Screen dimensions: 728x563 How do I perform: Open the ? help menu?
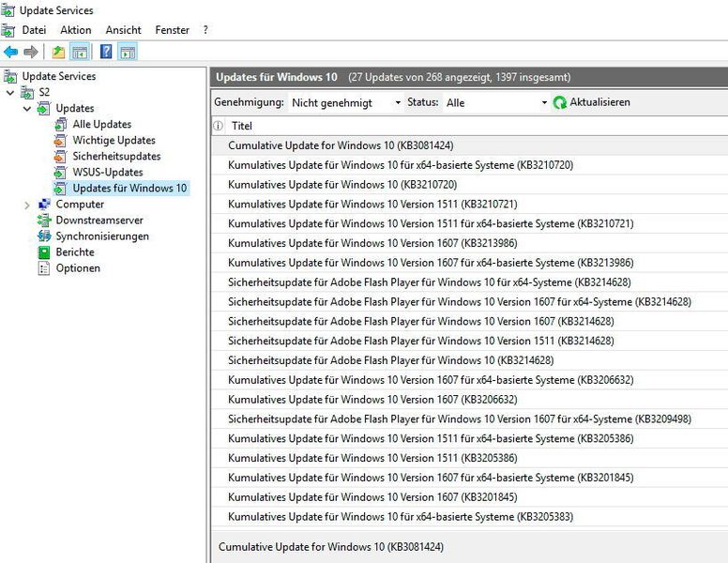pyautogui.click(x=205, y=30)
